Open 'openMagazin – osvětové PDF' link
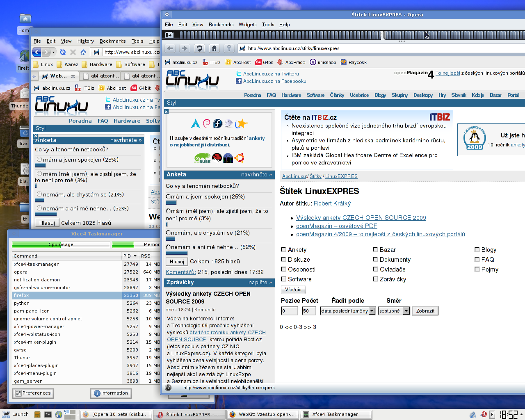This screenshot has width=525, height=420. [336, 226]
